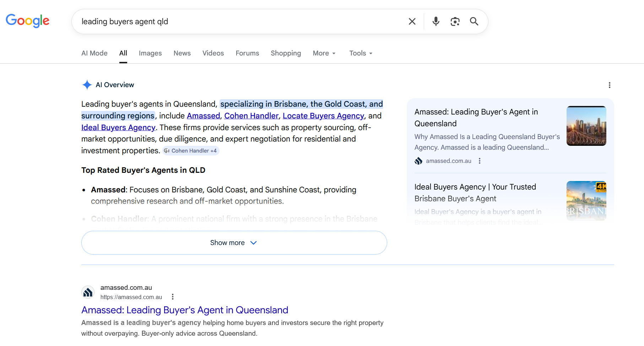The image size is (644, 346).
Task: Click Amassed favicon in the source card
Action: (418, 161)
